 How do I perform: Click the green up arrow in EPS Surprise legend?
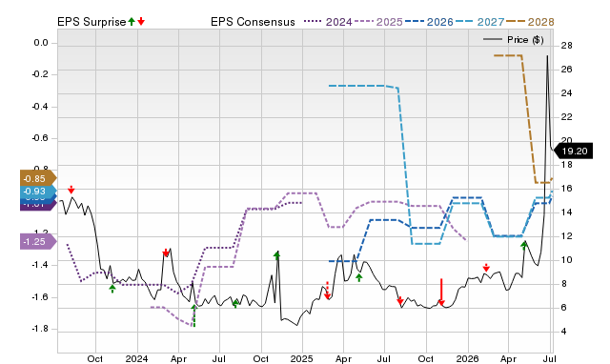click(x=132, y=22)
